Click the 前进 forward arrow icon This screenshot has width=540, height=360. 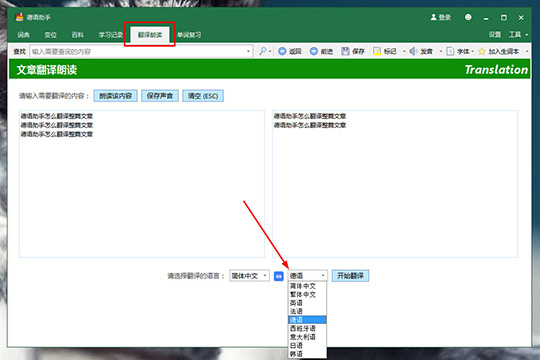[x=313, y=51]
